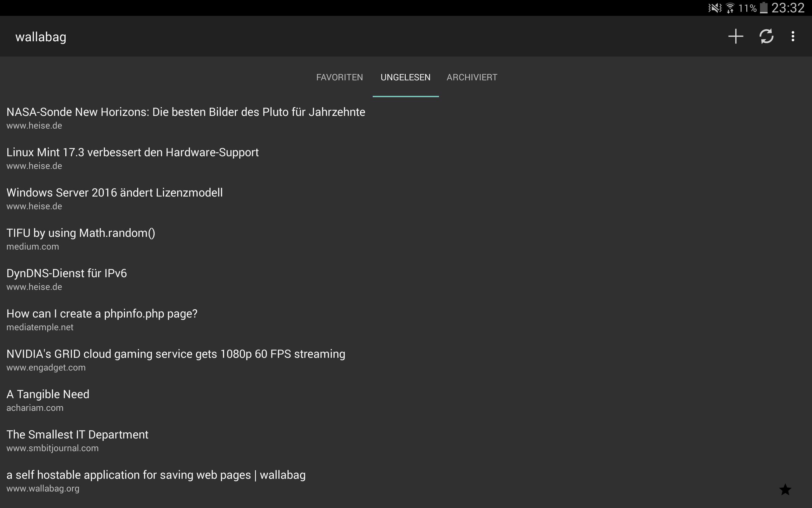Open NVIDIA's GRID cloud gaming article

click(406, 360)
